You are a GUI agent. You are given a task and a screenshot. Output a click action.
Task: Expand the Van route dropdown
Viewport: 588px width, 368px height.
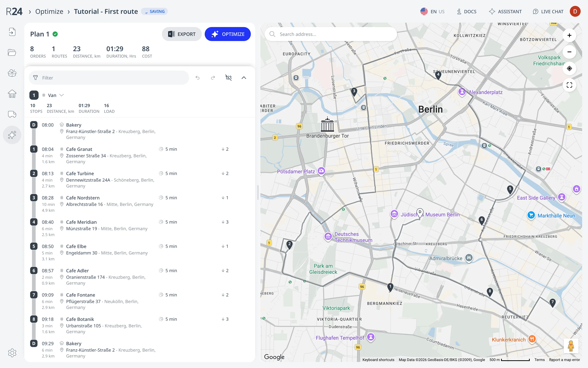(x=62, y=95)
